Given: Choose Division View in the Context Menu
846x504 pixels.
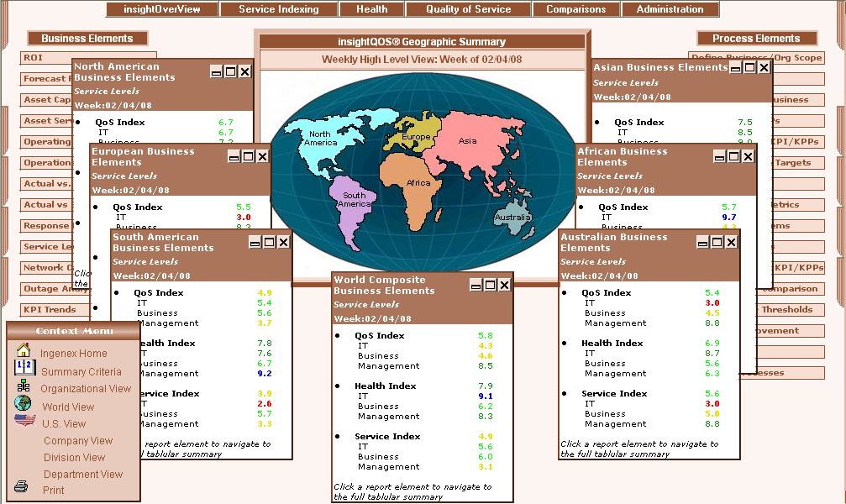Looking at the screenshot, I should [x=75, y=458].
